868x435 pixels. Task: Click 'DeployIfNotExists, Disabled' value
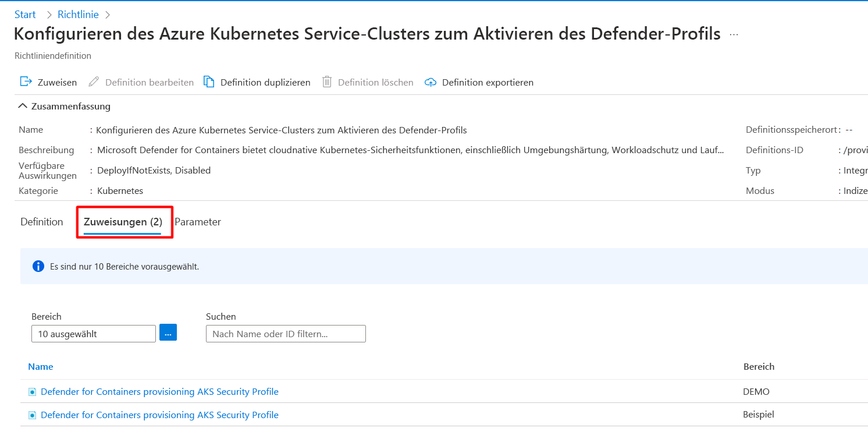coord(154,171)
